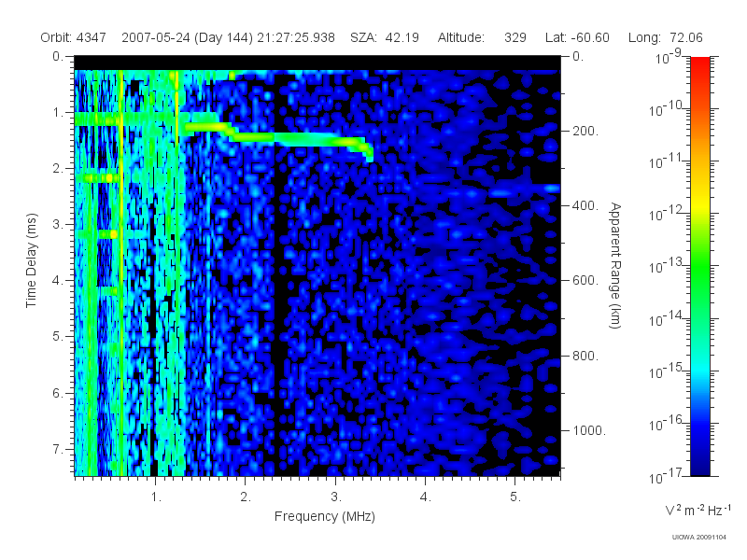
Task: Click the "2." frequency axis tick label
Action: tap(246, 497)
